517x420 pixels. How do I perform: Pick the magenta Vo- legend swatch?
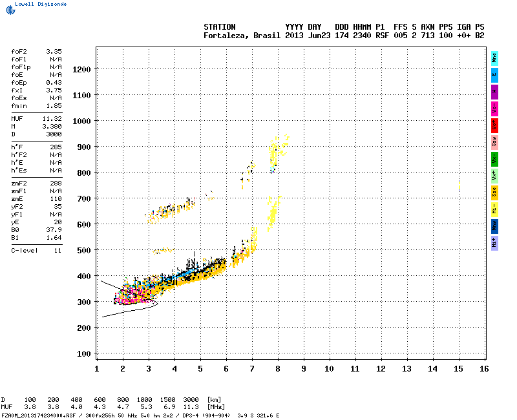(494, 109)
